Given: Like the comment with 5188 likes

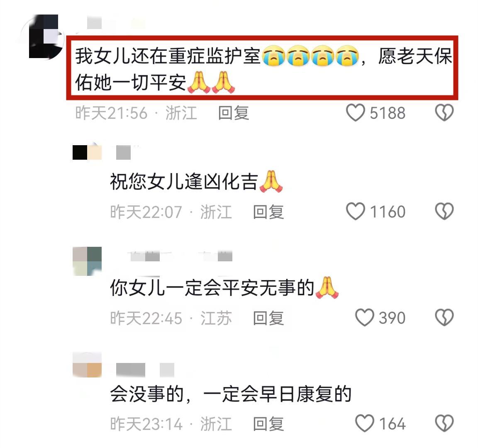Looking at the screenshot, I should 356,112.
